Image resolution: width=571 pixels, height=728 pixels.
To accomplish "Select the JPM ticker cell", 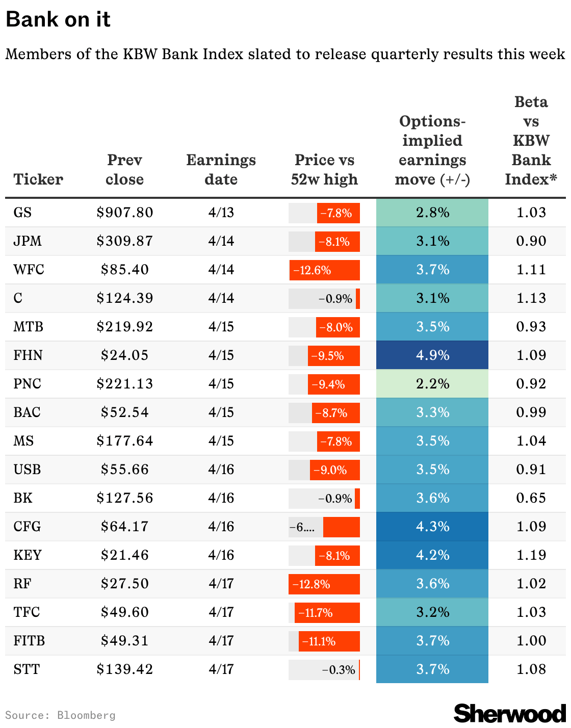I will pos(28,241).
